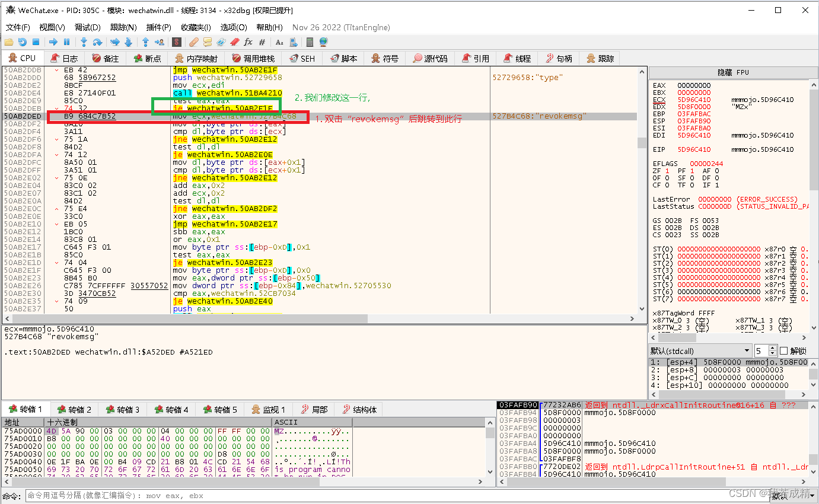Click the Stop (blue square) toolbar icon
Image resolution: width=819 pixels, height=504 pixels.
point(36,42)
